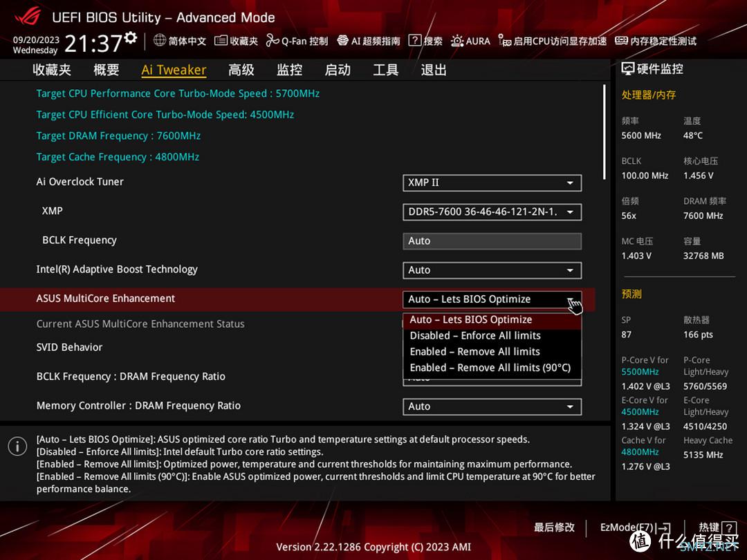Open the 监控 tab
The height and width of the screenshot is (560, 747).
[x=290, y=70]
